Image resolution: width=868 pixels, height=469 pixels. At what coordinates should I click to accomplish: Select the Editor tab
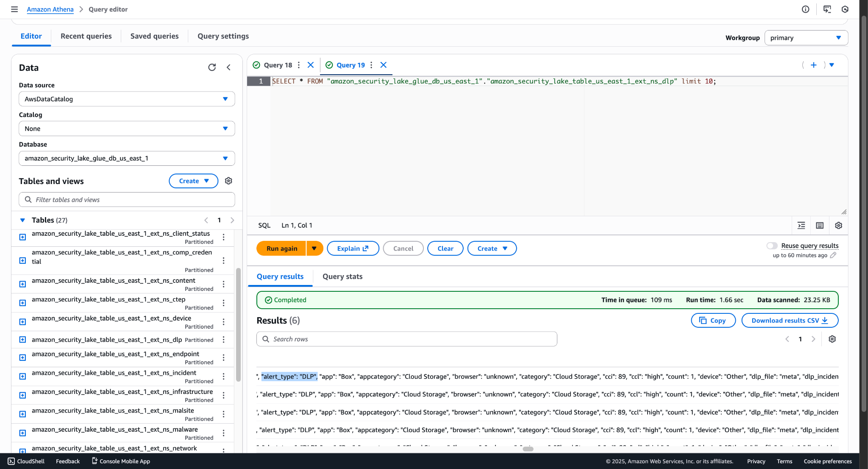(x=31, y=36)
